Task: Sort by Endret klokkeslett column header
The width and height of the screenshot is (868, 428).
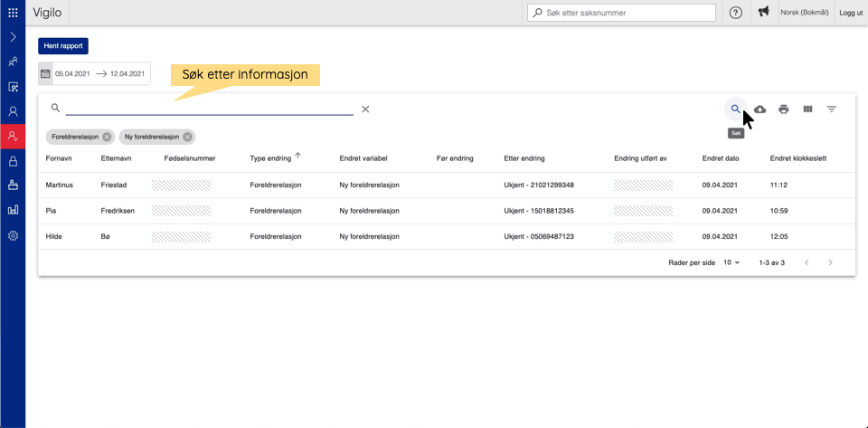Action: pos(798,158)
